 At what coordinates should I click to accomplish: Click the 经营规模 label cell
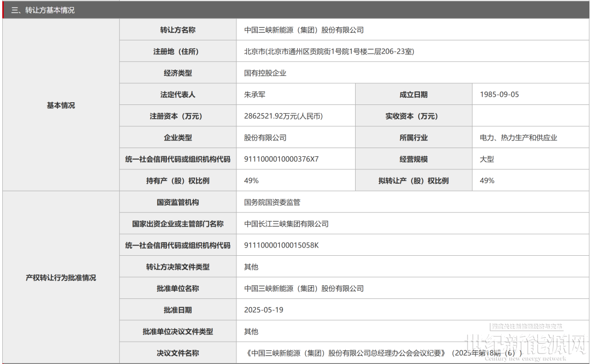pyautogui.click(x=414, y=159)
